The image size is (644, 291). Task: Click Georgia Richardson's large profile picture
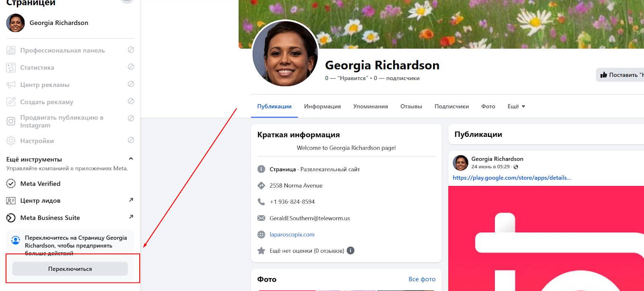tap(285, 54)
